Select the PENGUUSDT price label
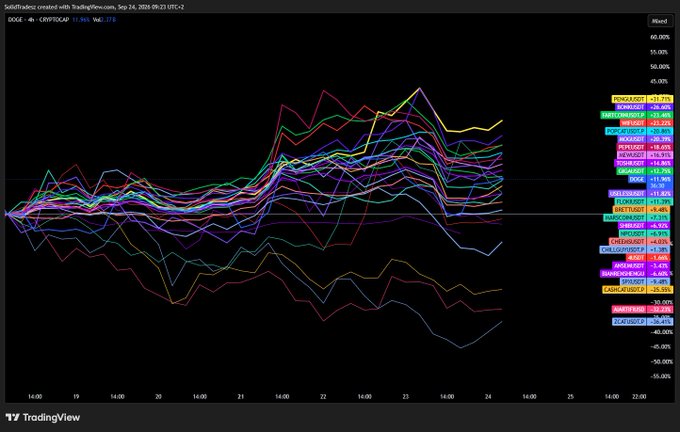 coord(643,99)
